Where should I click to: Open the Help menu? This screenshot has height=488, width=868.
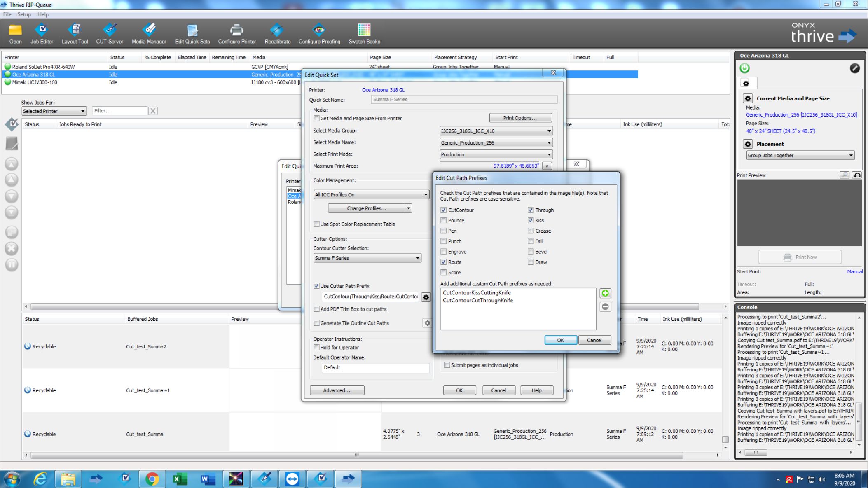43,14
